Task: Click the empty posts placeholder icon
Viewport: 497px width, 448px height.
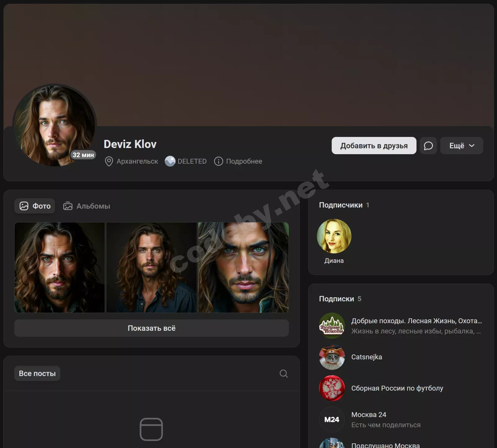Action: (151, 429)
